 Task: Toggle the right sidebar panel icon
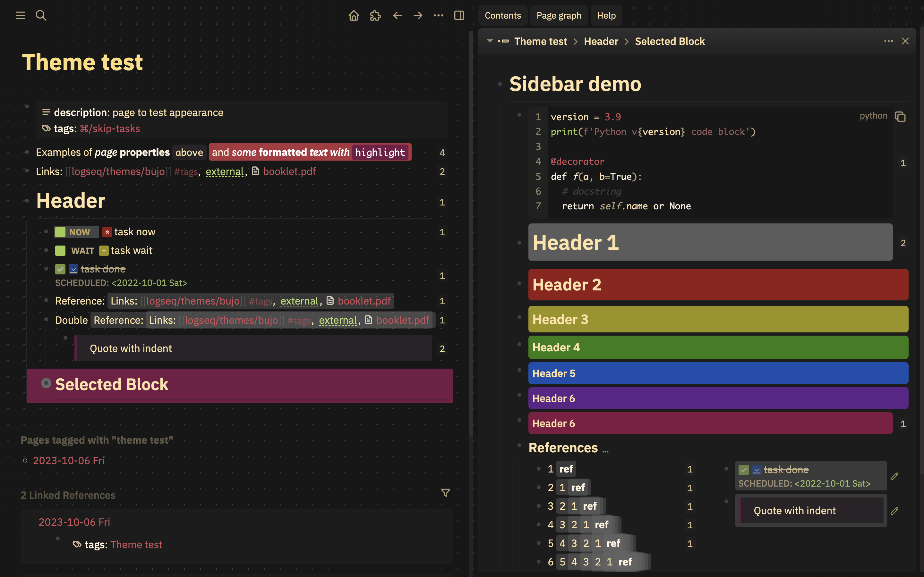click(459, 15)
